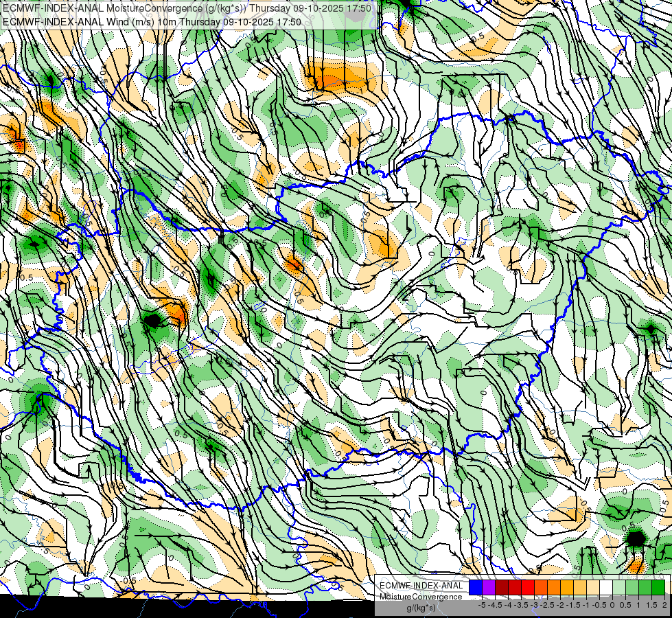Click the -0.5 tick label in legend
This screenshot has height=618, width=672.
click(599, 605)
